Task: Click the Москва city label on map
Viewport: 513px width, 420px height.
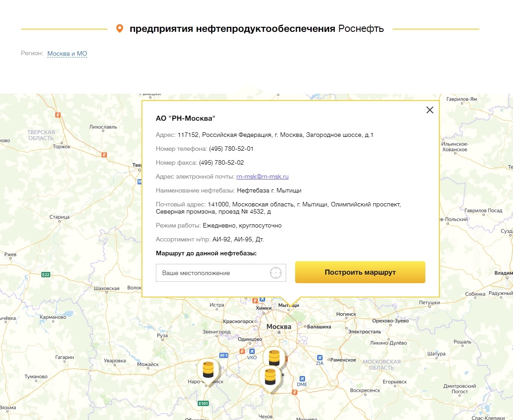Action: pos(279,327)
